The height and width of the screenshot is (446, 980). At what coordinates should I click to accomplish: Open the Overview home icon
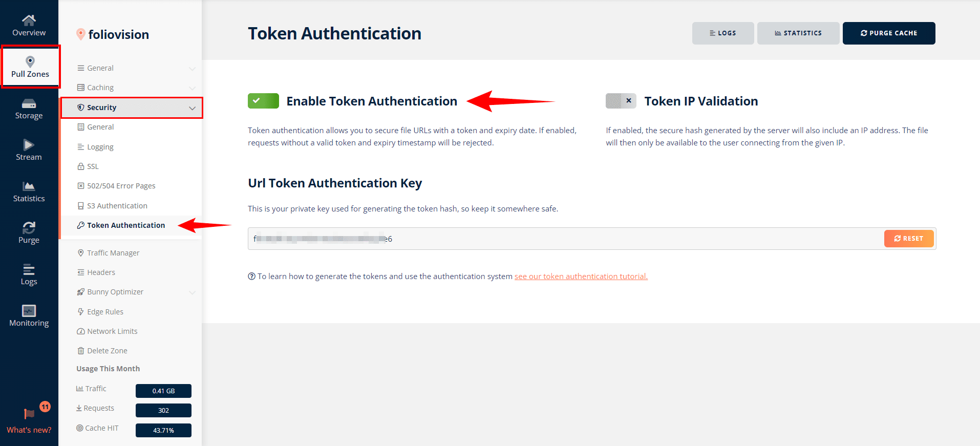pyautogui.click(x=29, y=20)
